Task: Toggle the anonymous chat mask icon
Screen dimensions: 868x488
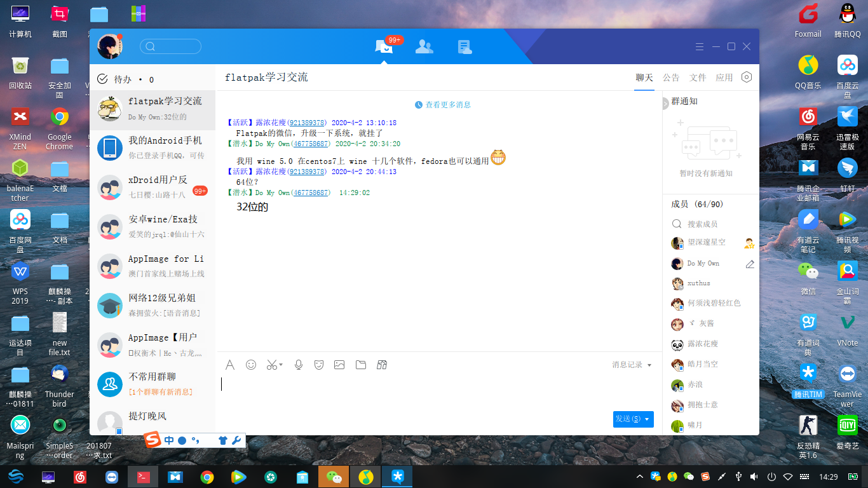Action: tap(318, 365)
